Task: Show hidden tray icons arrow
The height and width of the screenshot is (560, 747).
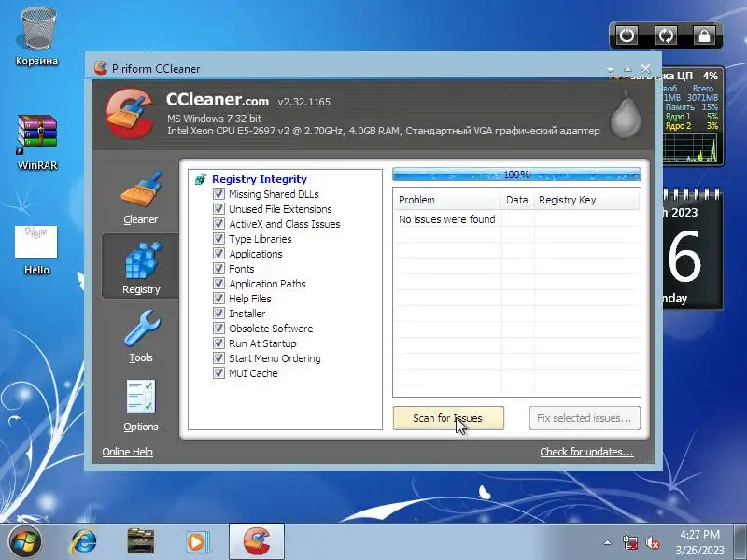Action: (608, 542)
